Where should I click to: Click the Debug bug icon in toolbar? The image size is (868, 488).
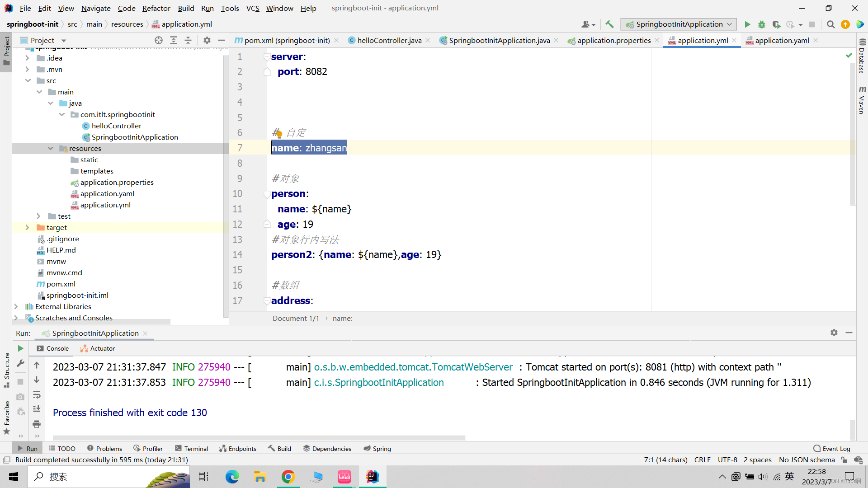click(x=762, y=24)
